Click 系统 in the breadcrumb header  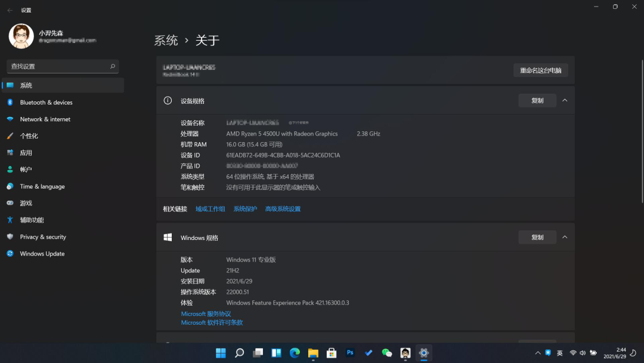[x=166, y=40]
